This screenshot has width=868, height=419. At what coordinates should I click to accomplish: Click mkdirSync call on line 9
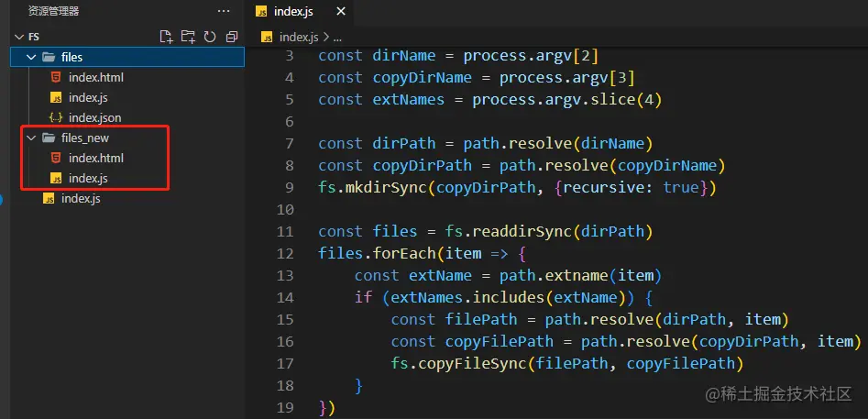pyautogui.click(x=386, y=188)
